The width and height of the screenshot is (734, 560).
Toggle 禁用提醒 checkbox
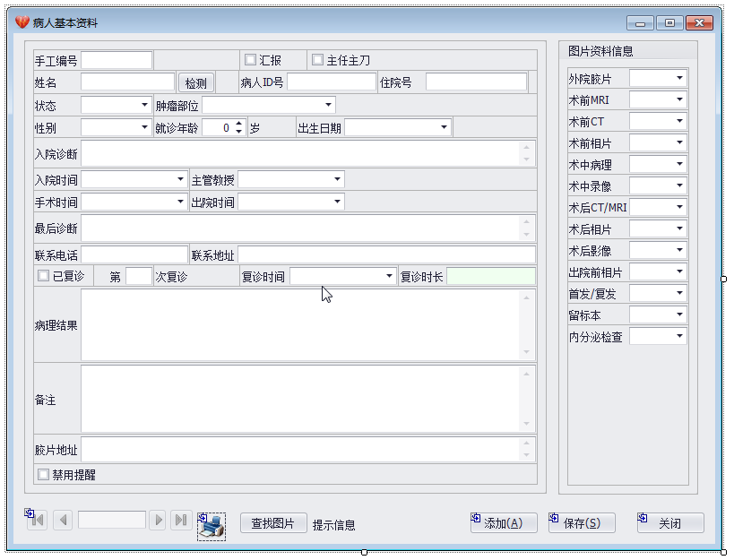coord(43,475)
